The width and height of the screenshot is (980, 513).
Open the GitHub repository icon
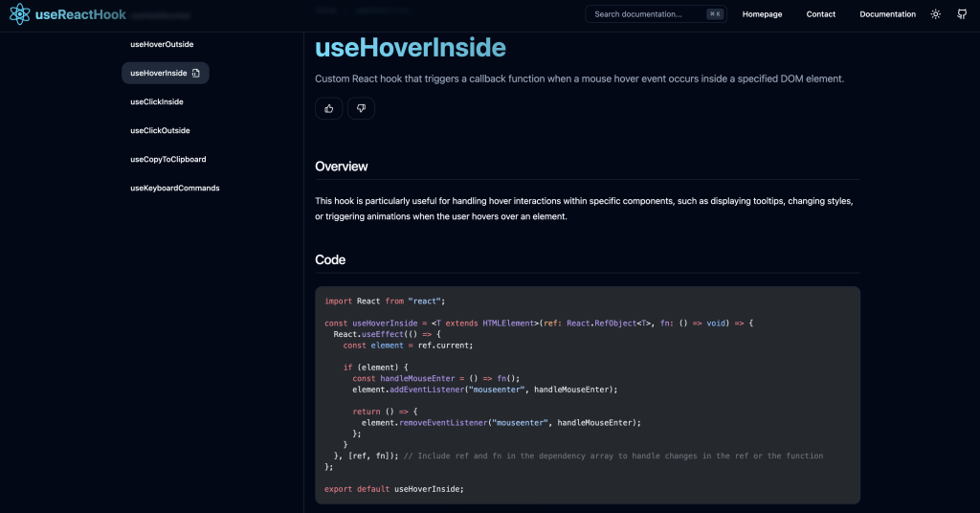[962, 13]
